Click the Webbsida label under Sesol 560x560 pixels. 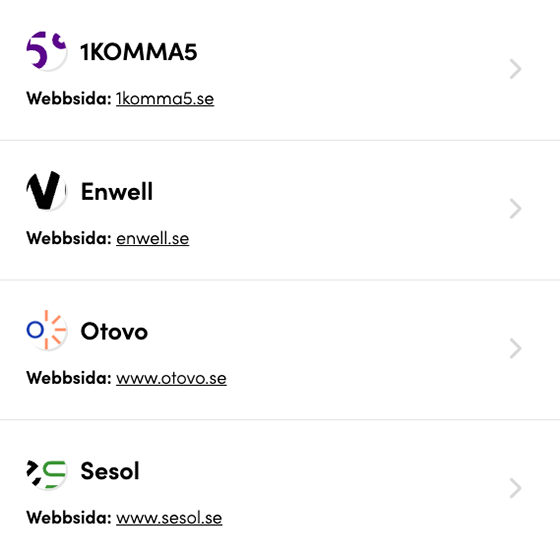(x=69, y=518)
